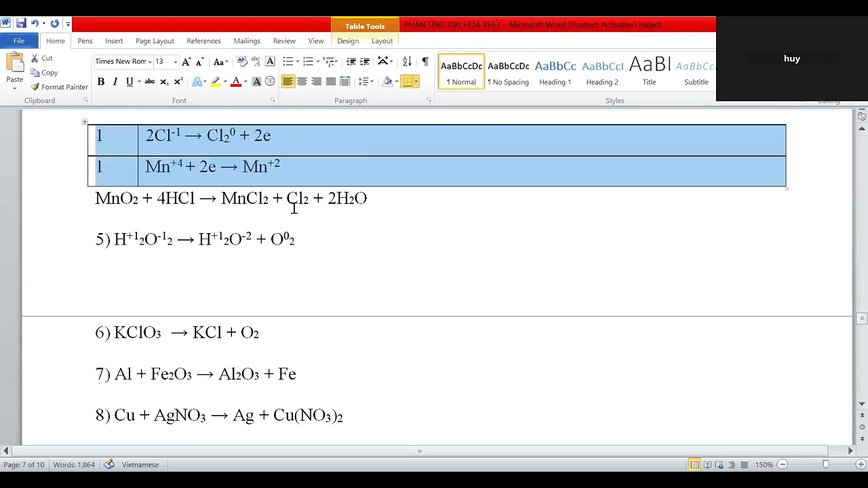Zoom in with the plus button

point(859,464)
